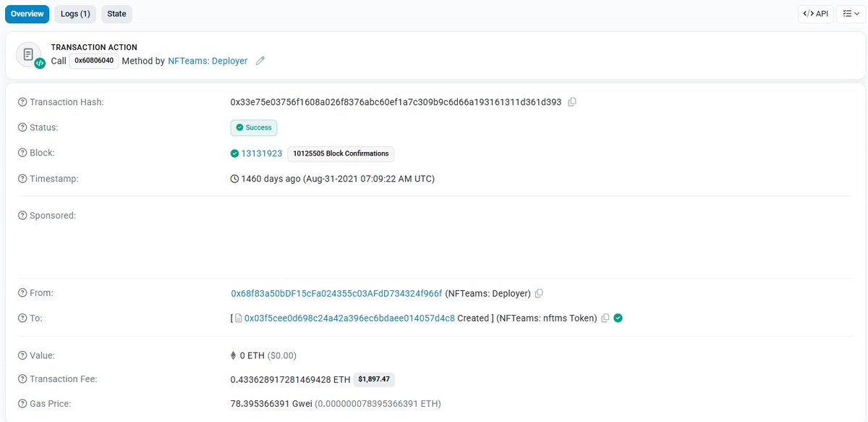Copy the transaction hash
The height and width of the screenshot is (422, 868).
572,102
